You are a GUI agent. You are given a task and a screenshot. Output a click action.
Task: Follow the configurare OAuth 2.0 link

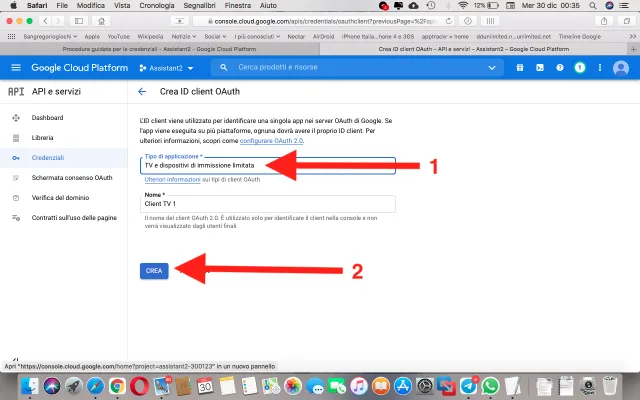tap(271, 142)
